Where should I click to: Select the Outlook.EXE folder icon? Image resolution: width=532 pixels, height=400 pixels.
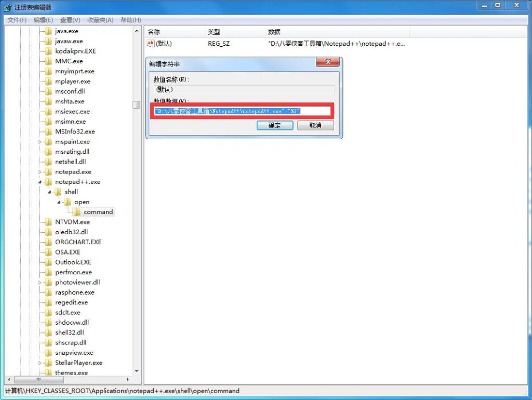coord(48,262)
